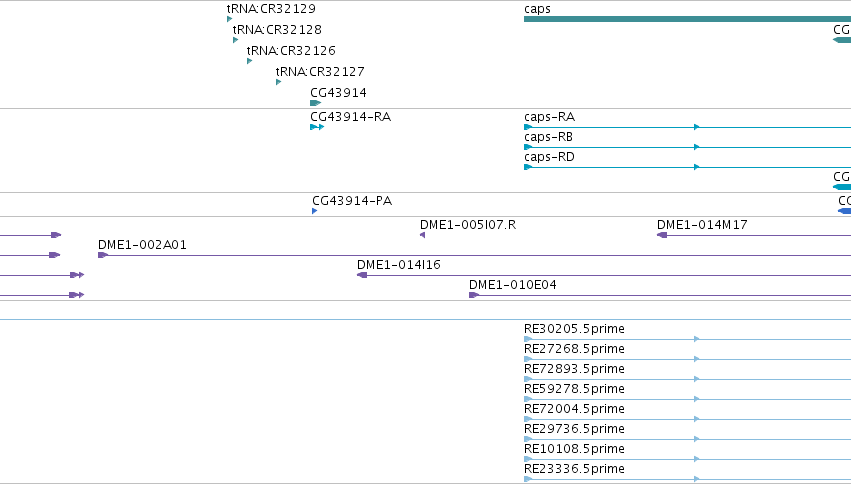
Task: Click the DME1-005I07.R feature arrow
Action: click(x=423, y=235)
